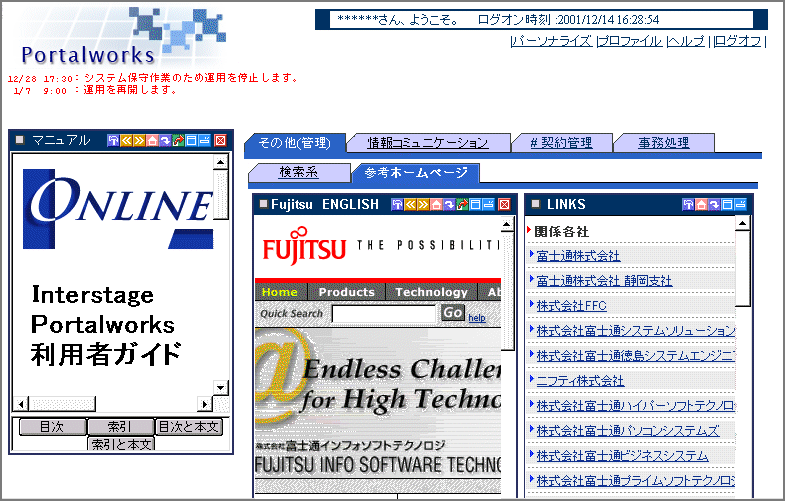Minimize the Fujitsu ENGLISH panel
Image resolution: width=785 pixels, height=501 pixels.
click(x=489, y=204)
